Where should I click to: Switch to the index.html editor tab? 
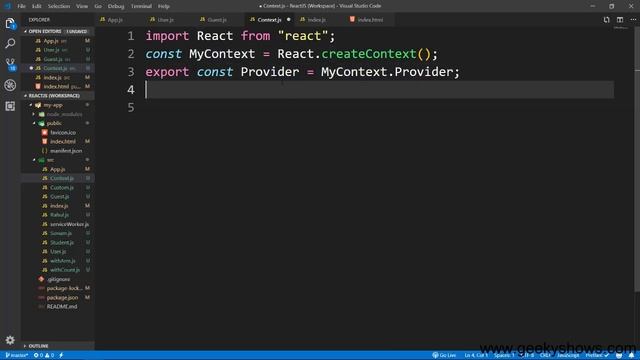[370, 20]
